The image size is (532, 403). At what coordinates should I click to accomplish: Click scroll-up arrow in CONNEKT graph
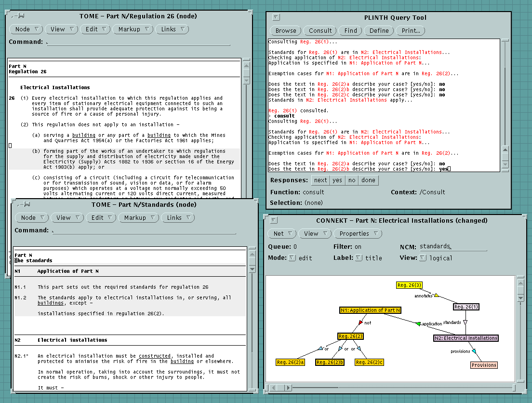point(521,283)
